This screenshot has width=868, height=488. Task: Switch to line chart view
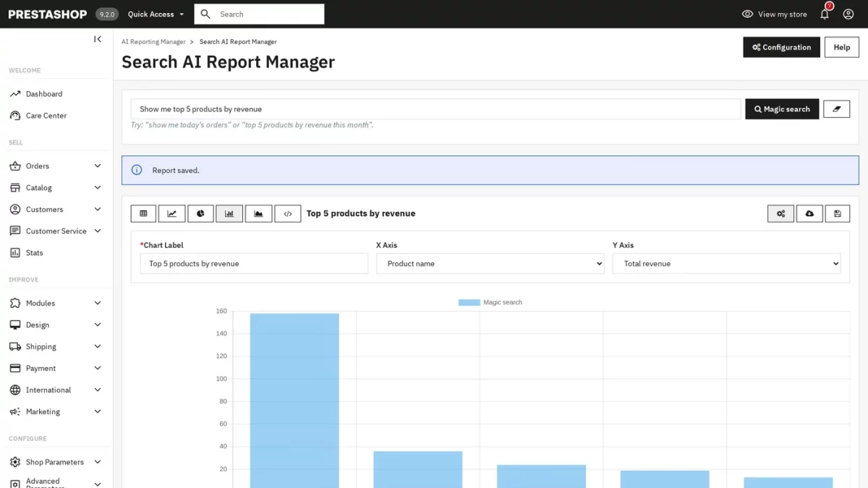click(x=172, y=213)
